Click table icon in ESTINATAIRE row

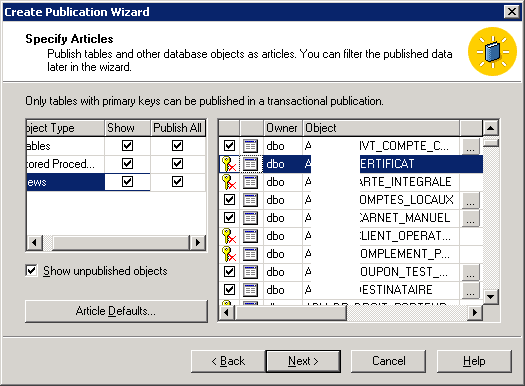250,290
